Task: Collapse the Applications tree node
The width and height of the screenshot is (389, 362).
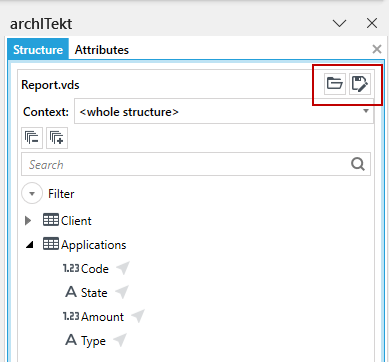Action: tap(30, 245)
